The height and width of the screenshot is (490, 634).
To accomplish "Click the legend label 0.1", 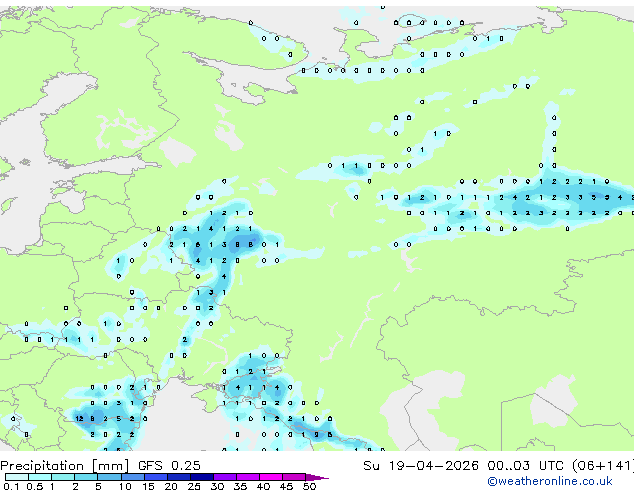I will tap(11, 486).
